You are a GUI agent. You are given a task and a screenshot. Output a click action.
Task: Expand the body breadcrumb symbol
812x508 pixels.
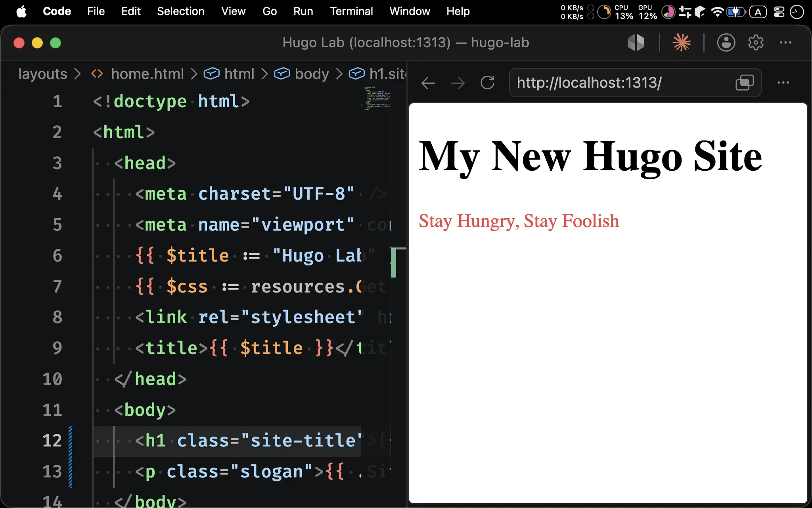(312, 74)
